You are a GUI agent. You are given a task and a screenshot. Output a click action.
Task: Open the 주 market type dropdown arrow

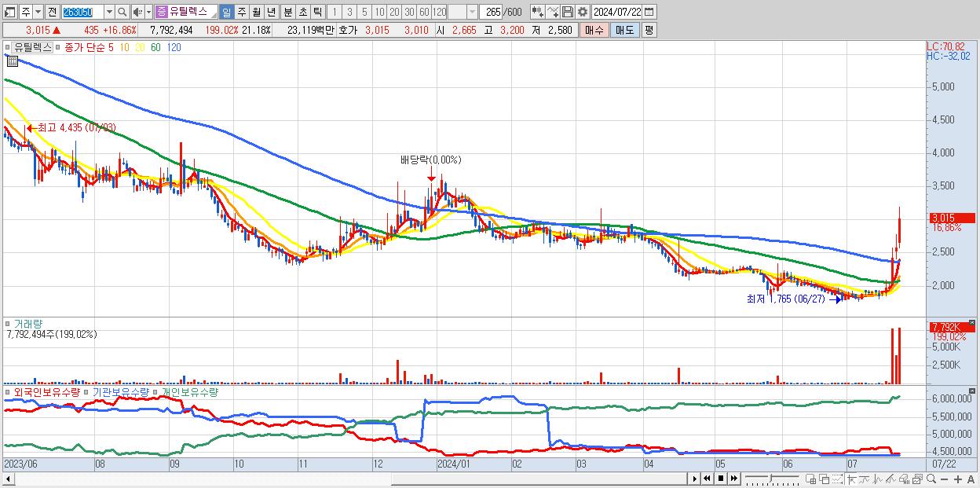point(38,12)
